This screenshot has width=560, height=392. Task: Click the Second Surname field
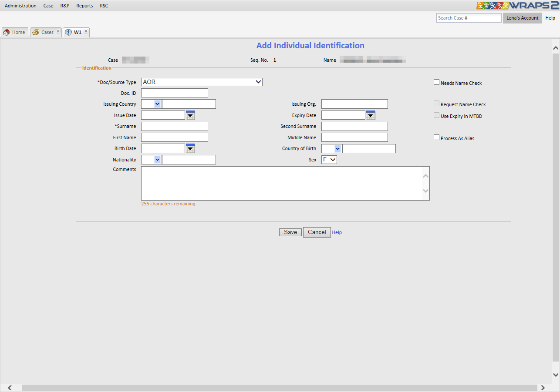click(x=354, y=126)
